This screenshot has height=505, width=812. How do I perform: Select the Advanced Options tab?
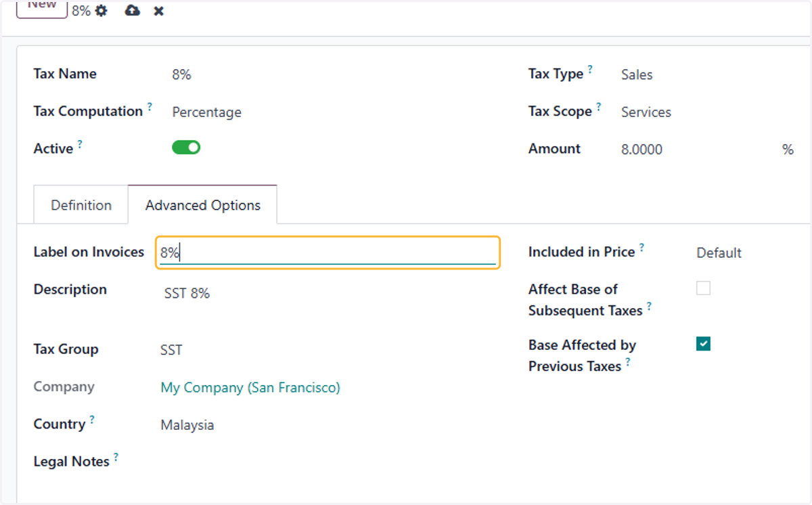(203, 205)
